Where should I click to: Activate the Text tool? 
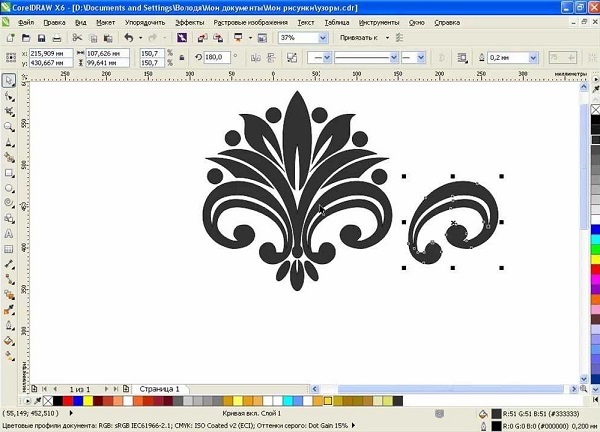9,233
